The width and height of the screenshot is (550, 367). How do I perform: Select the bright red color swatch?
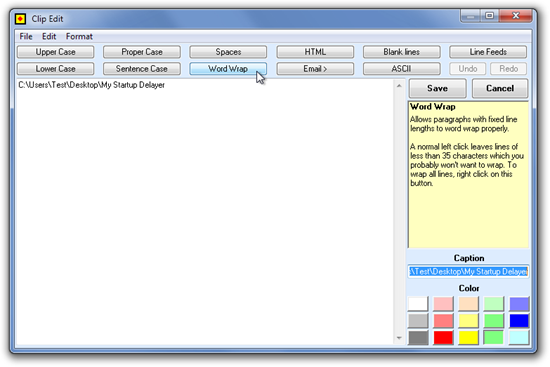click(443, 338)
